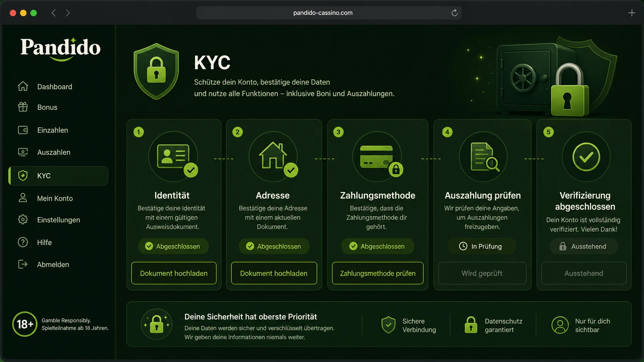
Task: Click Abgeschlossen status badge under Identität
Action: pyautogui.click(x=173, y=246)
